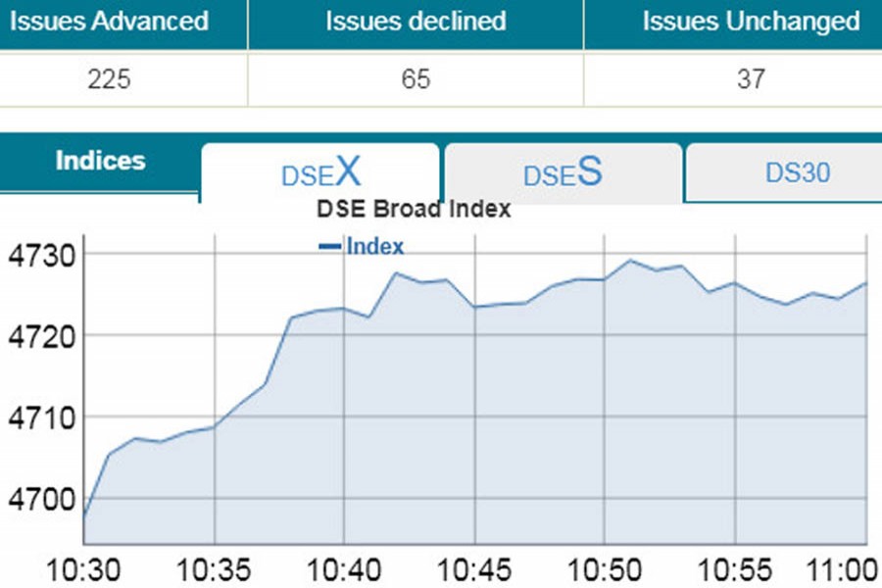Toggle the Index series in chart legend
Screen dimensions: 882x588
click(374, 246)
